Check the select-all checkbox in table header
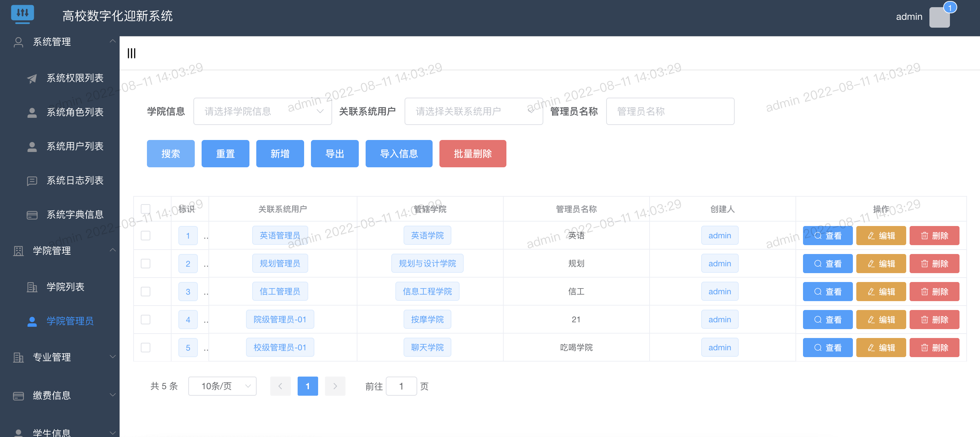This screenshot has width=980, height=437. (x=145, y=208)
